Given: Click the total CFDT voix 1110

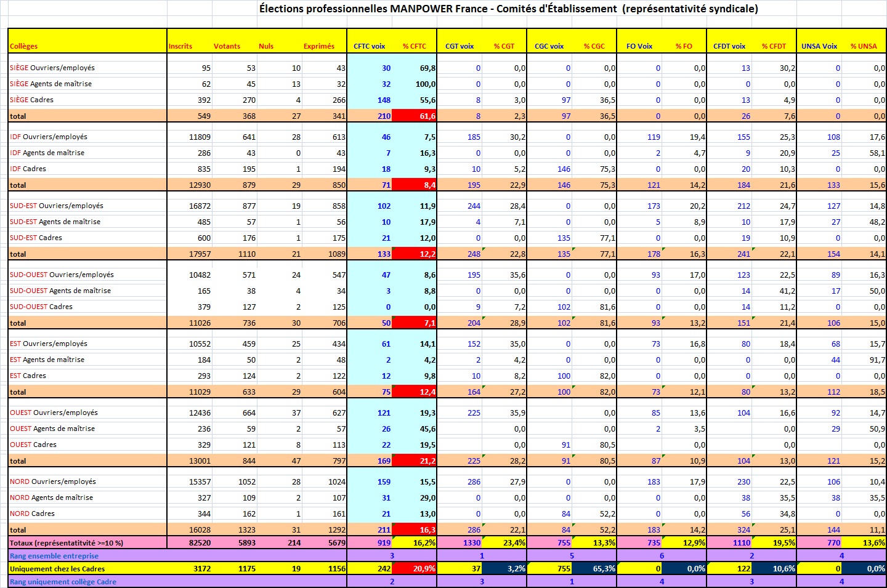Looking at the screenshot, I should pyautogui.click(x=742, y=543).
